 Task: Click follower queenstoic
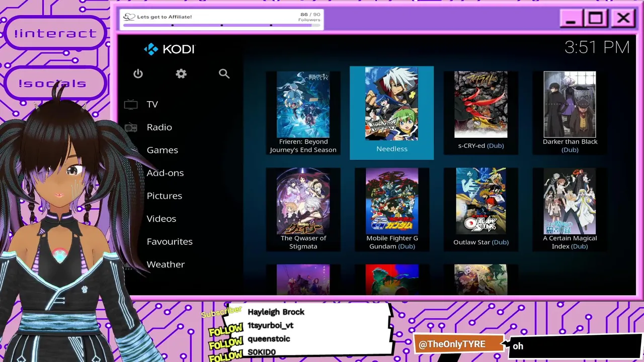[269, 339]
